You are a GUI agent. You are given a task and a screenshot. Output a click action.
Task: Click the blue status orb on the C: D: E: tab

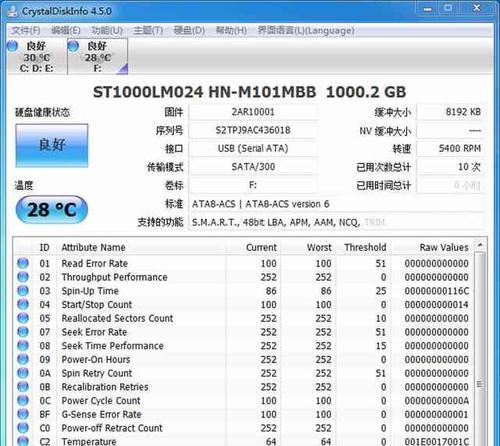point(12,46)
